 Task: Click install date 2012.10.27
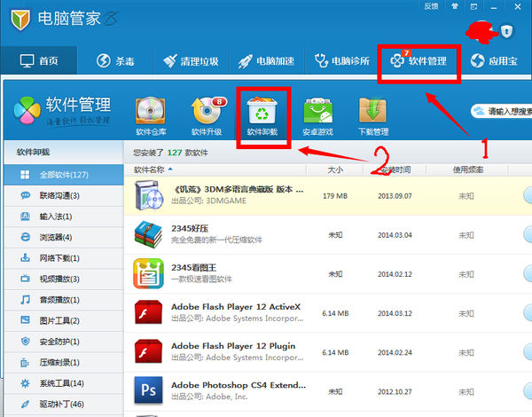395,392
